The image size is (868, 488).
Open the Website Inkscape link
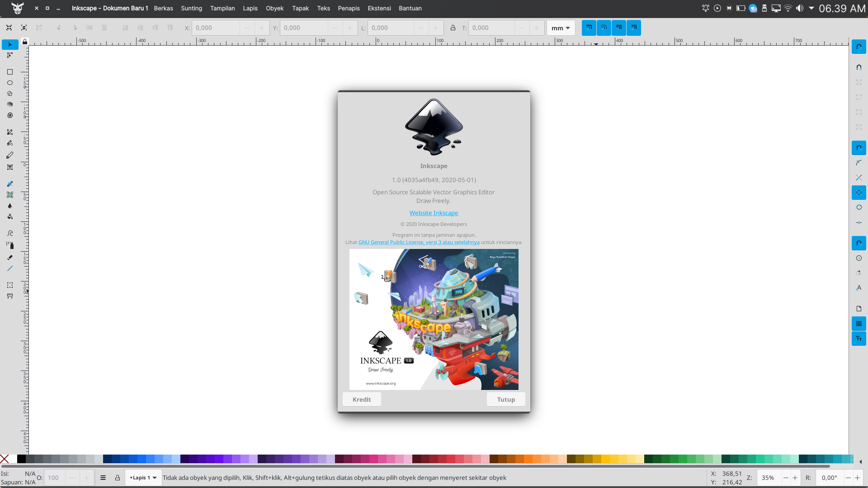pos(434,213)
